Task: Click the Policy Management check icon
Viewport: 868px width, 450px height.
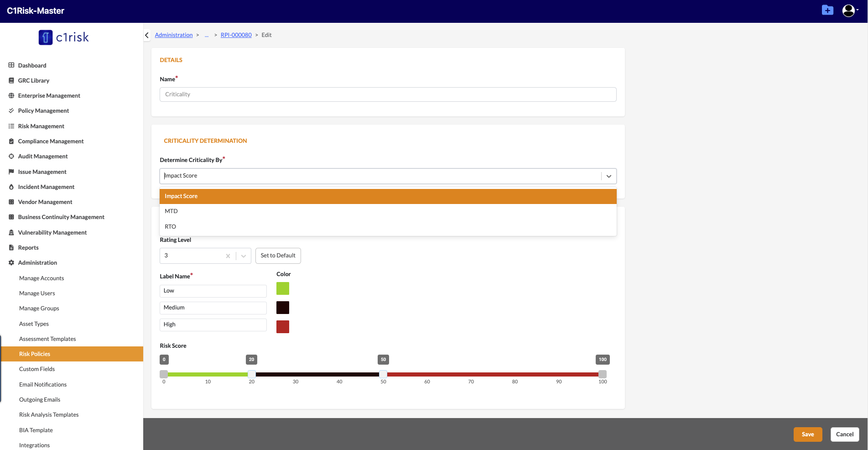Action: pos(11,110)
